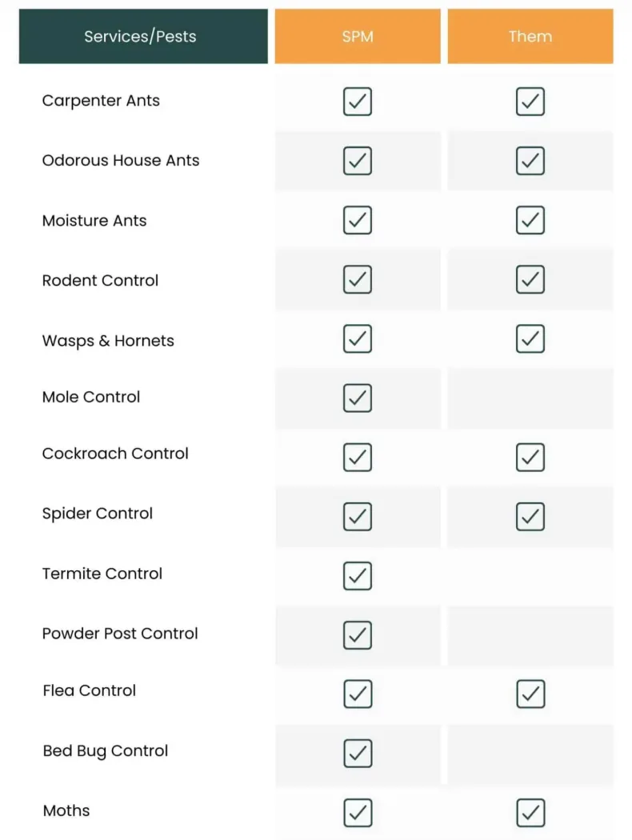Click SPM checkmark for Spider Control
The image size is (632, 840).
[x=358, y=517]
